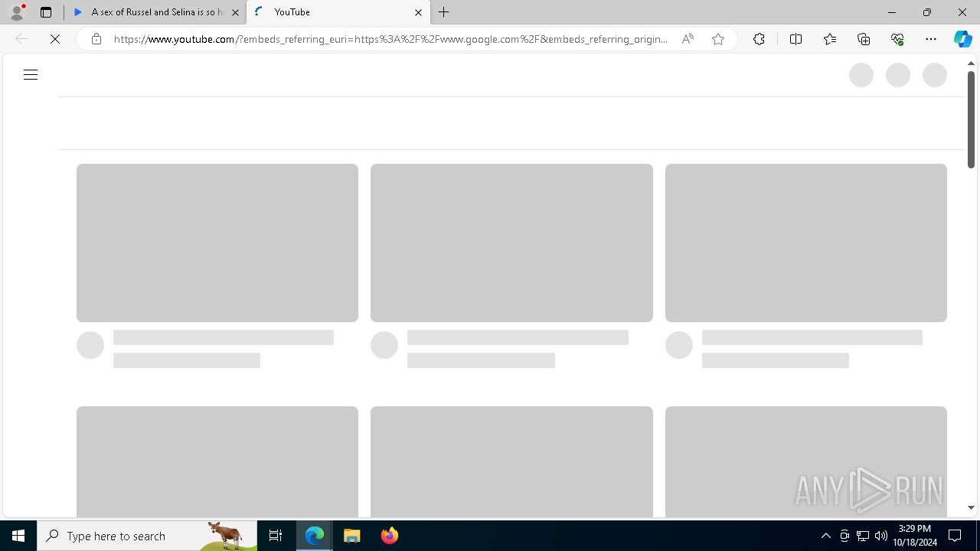980x551 pixels.
Task: Select the YouTube tab
Action: tap(337, 12)
